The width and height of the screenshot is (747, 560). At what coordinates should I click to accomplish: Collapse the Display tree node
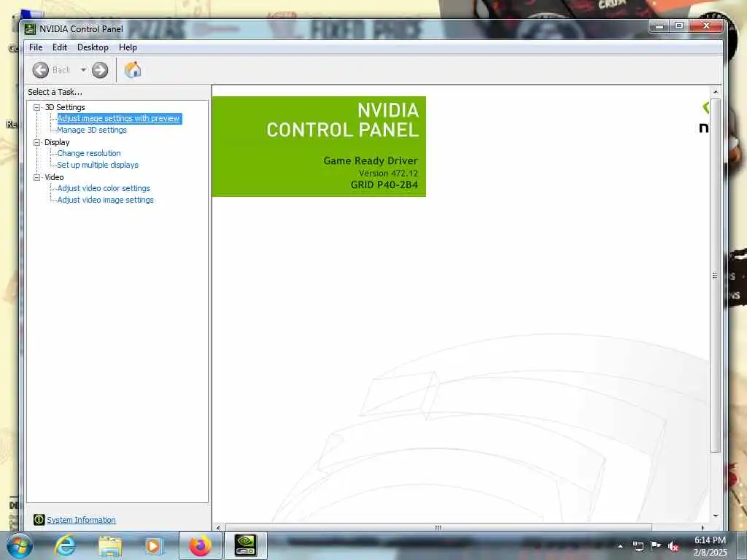(x=36, y=142)
